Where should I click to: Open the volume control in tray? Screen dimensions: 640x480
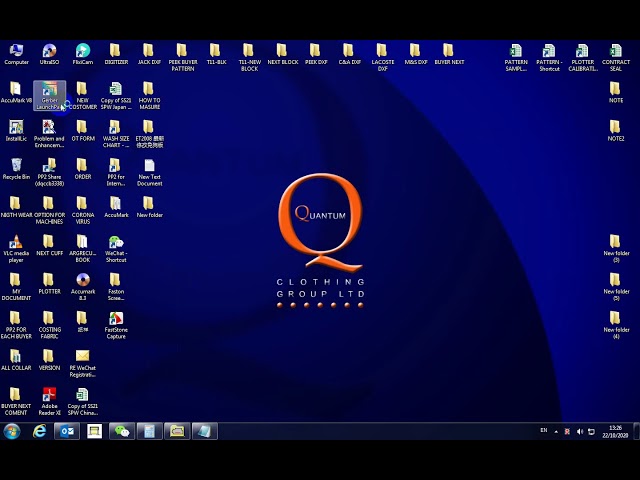pyautogui.click(x=580, y=431)
